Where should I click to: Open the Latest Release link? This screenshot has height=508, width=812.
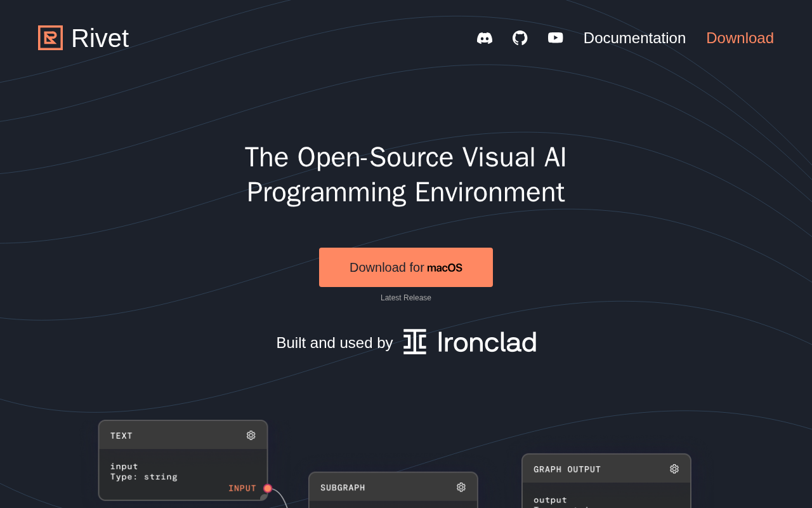point(406,298)
